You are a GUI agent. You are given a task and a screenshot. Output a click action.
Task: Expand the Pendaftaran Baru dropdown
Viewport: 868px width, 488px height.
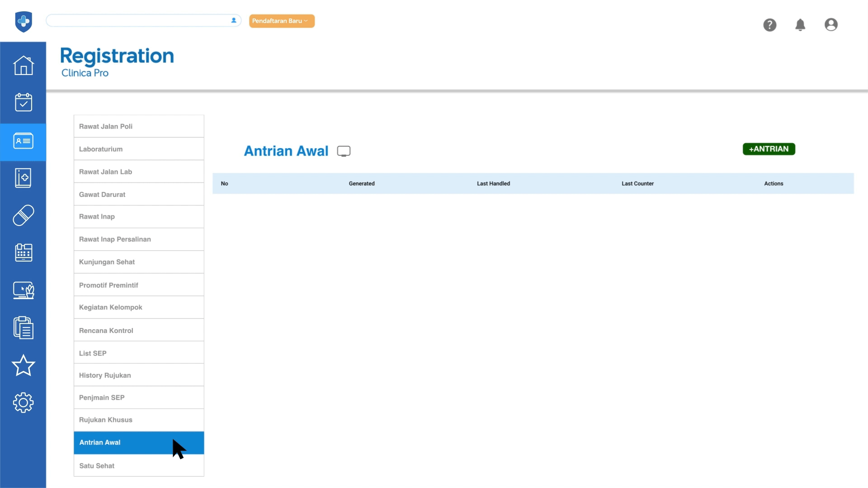pyautogui.click(x=281, y=21)
